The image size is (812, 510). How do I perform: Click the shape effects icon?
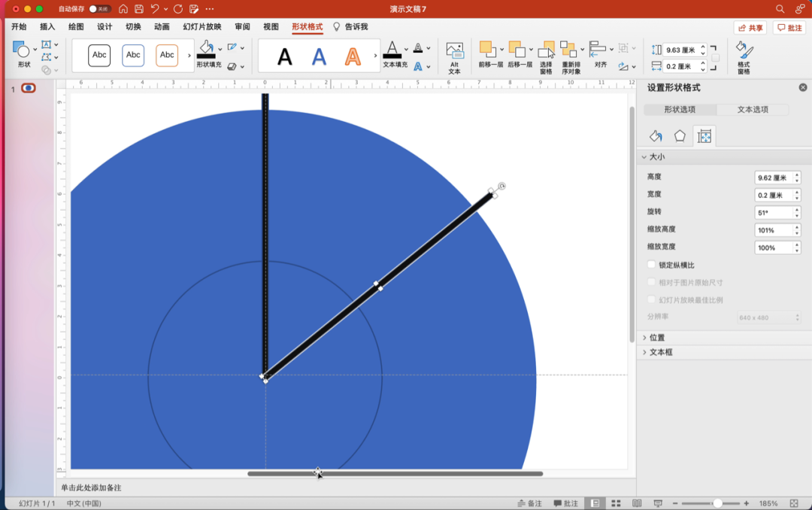tap(232, 66)
